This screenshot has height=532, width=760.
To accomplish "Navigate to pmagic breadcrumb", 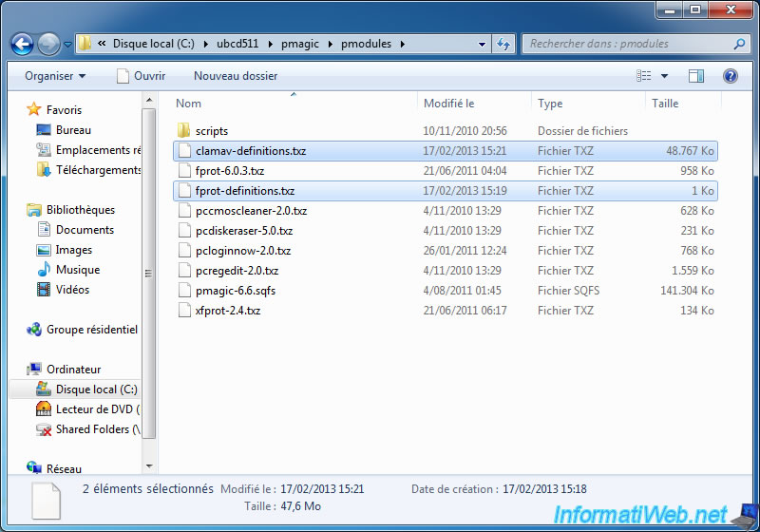I will click(300, 44).
